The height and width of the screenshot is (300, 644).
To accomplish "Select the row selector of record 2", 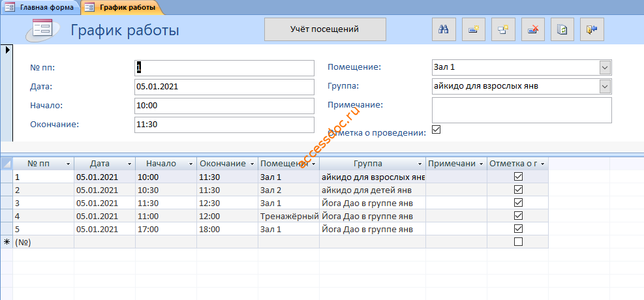I will [x=7, y=190].
